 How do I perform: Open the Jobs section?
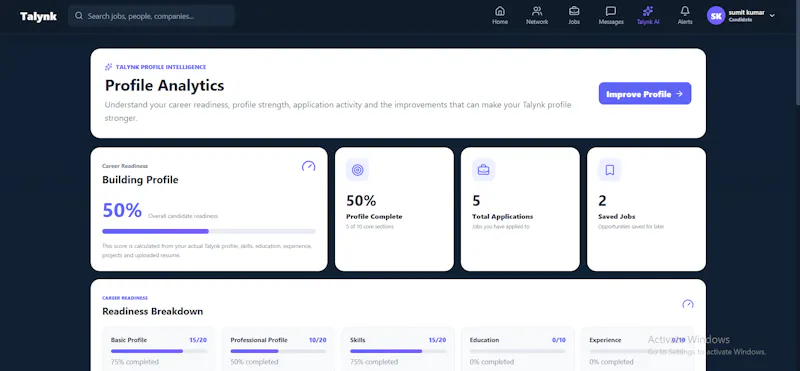574,15
